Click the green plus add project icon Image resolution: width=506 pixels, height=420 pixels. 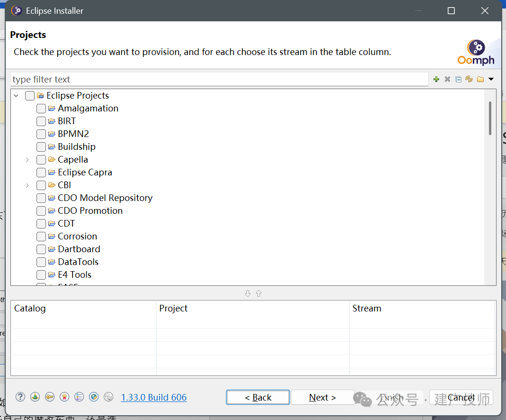(436, 79)
